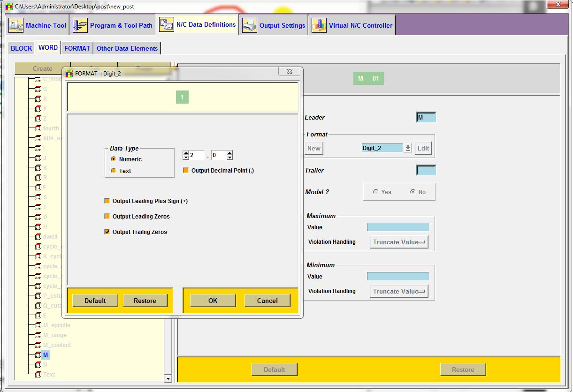Switch to the BLOCK sub-tab
The image size is (573, 392).
point(22,48)
